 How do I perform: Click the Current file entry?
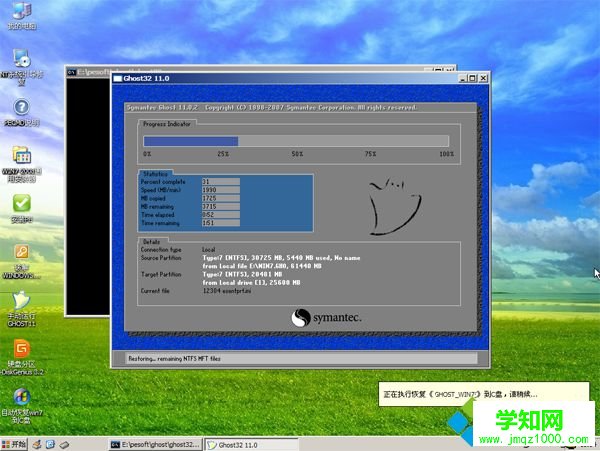(x=227, y=291)
